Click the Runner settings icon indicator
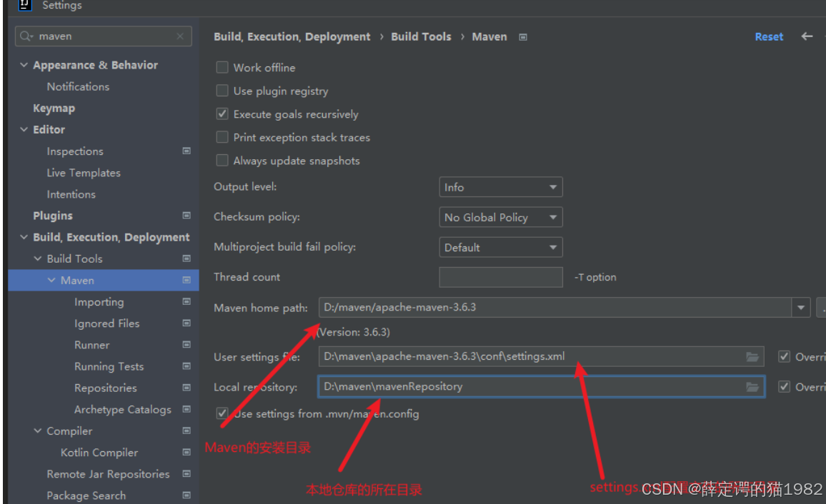The width and height of the screenshot is (826, 504). [x=186, y=345]
